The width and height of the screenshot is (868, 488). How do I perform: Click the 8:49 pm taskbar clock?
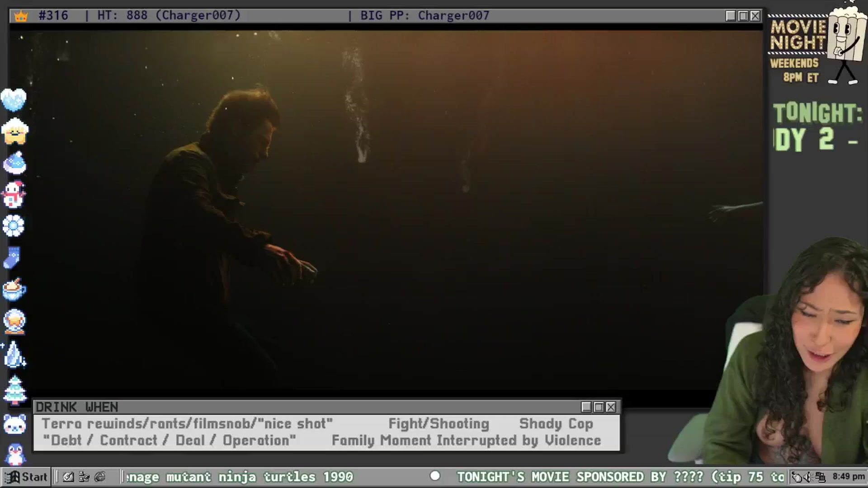click(848, 477)
